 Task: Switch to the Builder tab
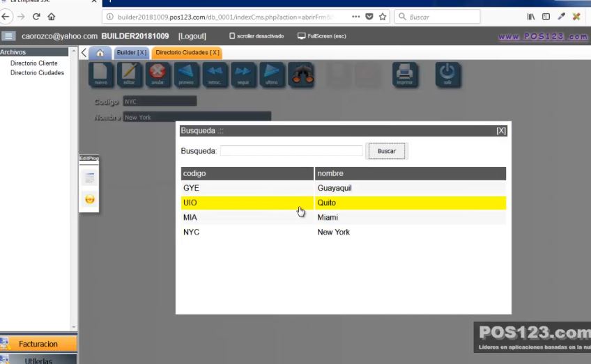pos(131,53)
